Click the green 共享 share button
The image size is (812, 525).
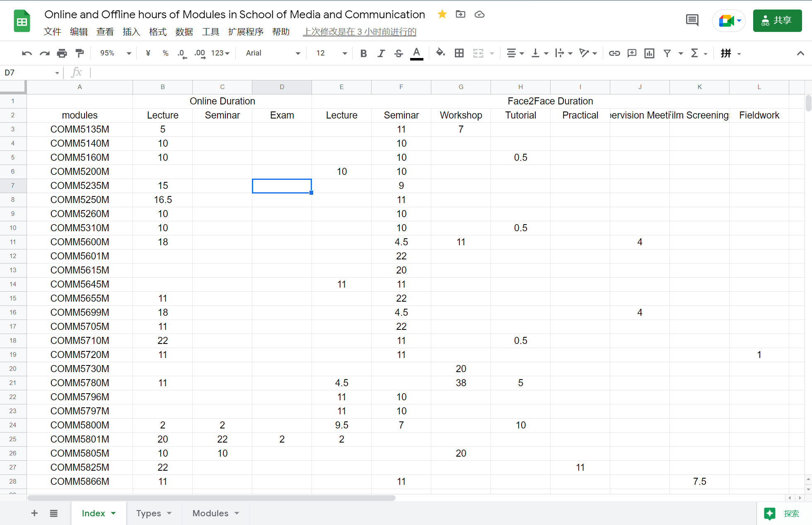point(777,20)
